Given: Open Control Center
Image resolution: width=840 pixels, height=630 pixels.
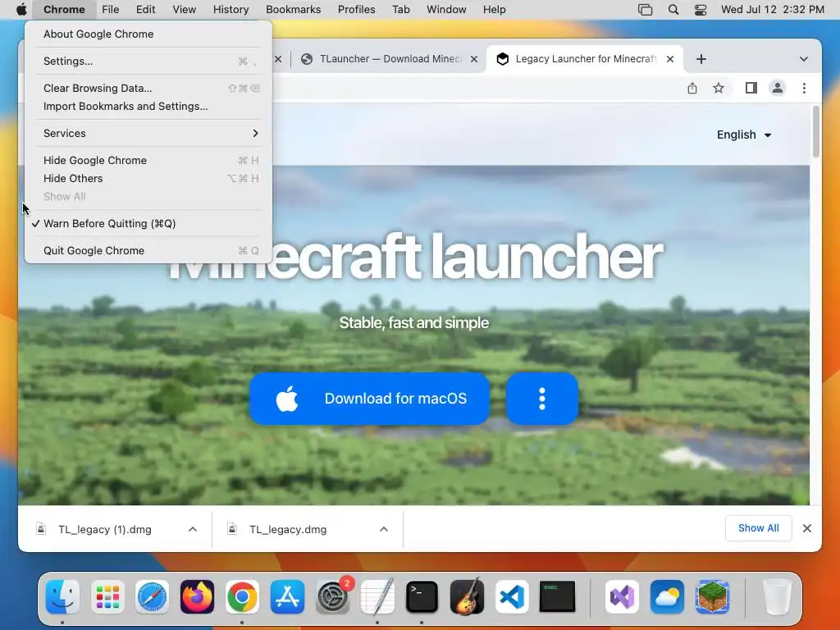Looking at the screenshot, I should [x=701, y=10].
